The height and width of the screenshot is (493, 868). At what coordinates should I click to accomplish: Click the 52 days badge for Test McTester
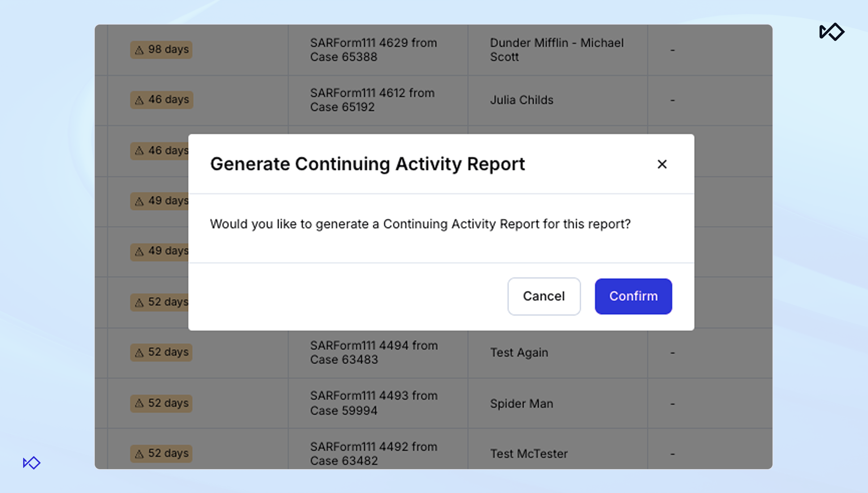[161, 453]
